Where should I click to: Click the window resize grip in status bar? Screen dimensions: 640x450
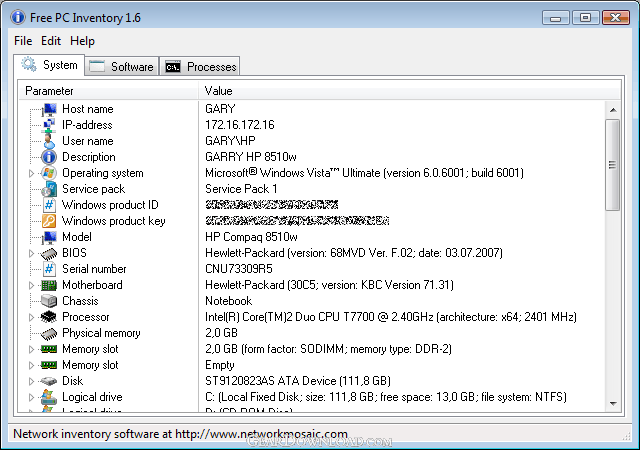click(627, 436)
